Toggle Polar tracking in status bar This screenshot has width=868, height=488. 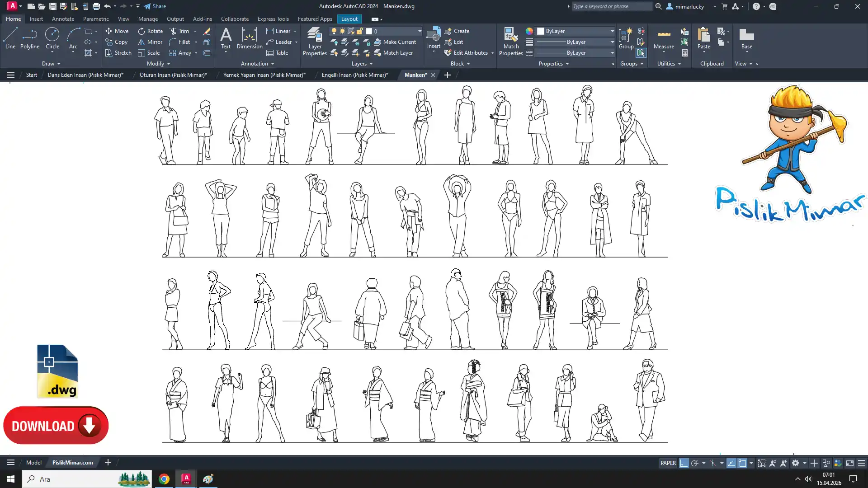click(x=695, y=463)
